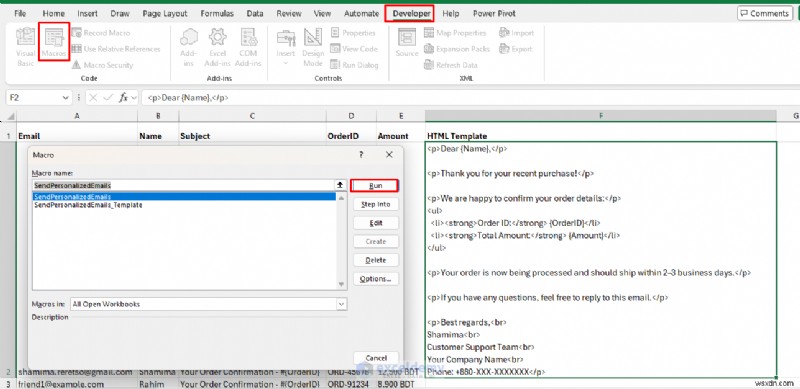The width and height of the screenshot is (800, 389).
Task: Switch to the Home tab
Action: [x=54, y=13]
